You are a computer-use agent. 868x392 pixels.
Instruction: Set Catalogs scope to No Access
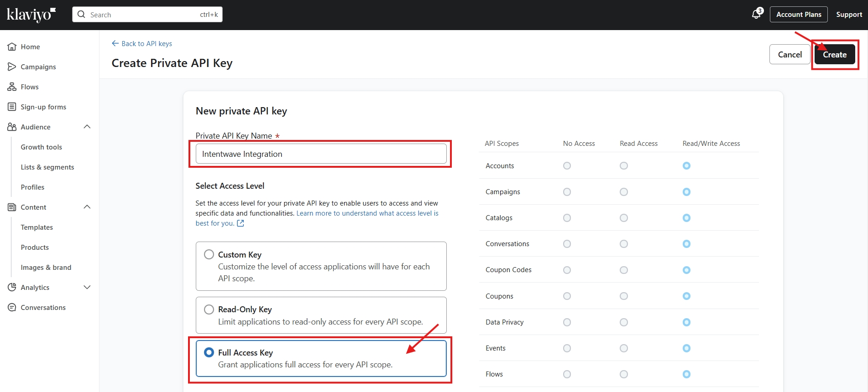coord(567,218)
